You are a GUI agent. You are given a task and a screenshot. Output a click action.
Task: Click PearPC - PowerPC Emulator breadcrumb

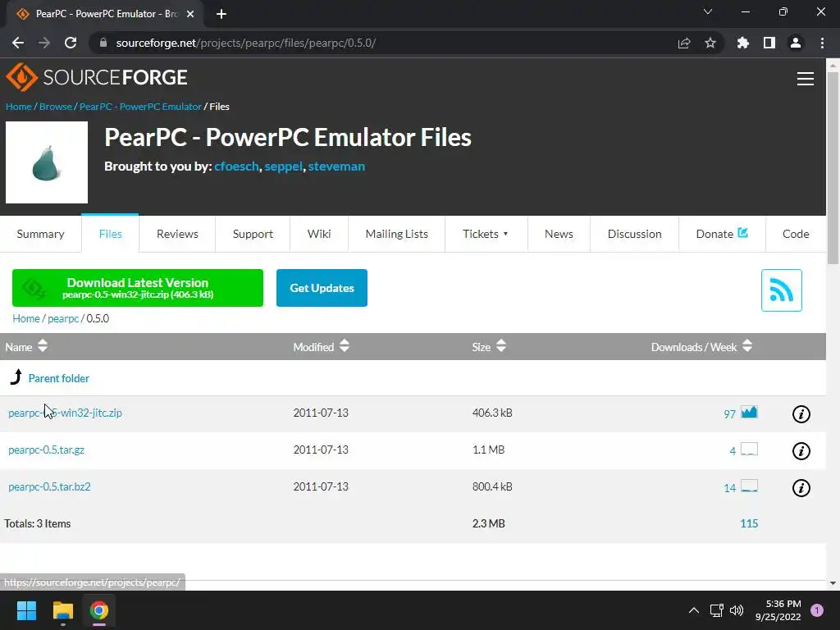pyautogui.click(x=140, y=107)
